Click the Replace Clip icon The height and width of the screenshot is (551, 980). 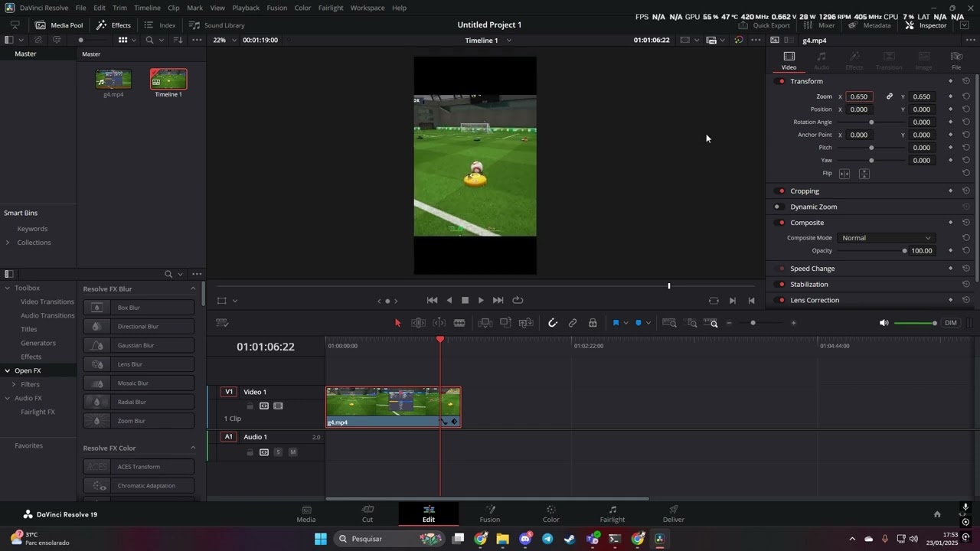point(526,323)
